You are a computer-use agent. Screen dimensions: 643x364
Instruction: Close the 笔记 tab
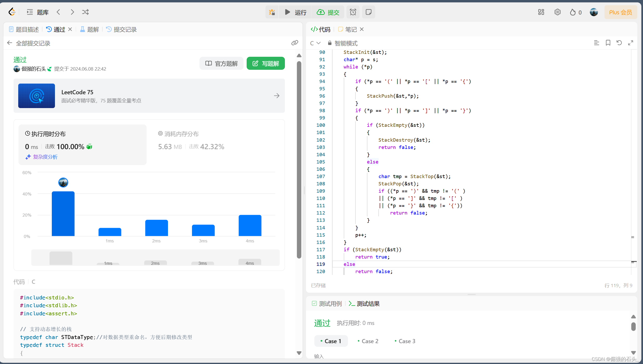(x=362, y=29)
